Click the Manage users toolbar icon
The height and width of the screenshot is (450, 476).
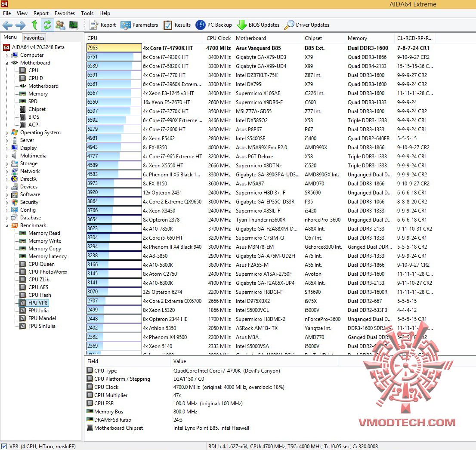pyautogui.click(x=60, y=25)
